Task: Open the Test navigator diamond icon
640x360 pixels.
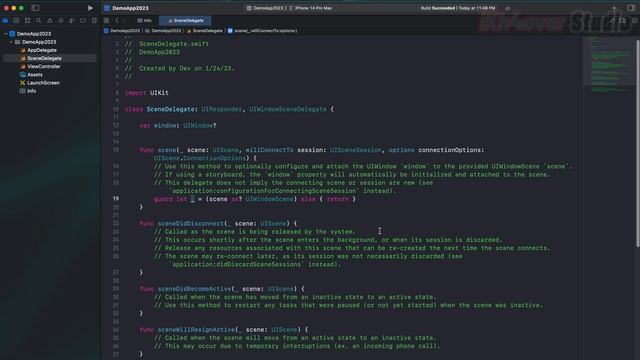Action: click(x=61, y=20)
